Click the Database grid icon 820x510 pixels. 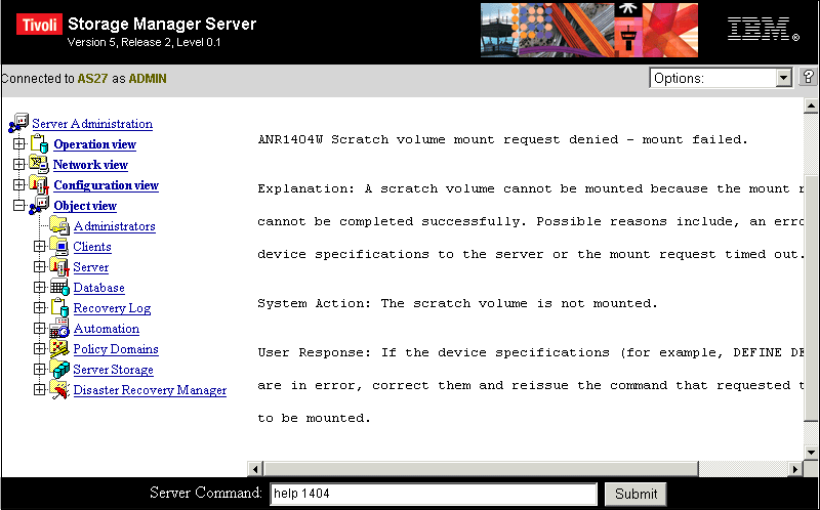click(x=60, y=287)
